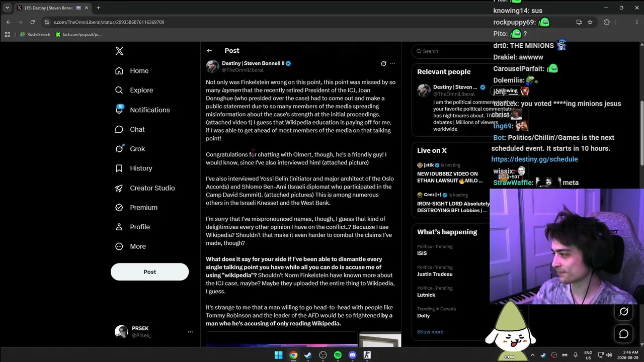This screenshot has width=644, height=362.
Task: Open a new Chrome tab
Action: tap(99, 8)
